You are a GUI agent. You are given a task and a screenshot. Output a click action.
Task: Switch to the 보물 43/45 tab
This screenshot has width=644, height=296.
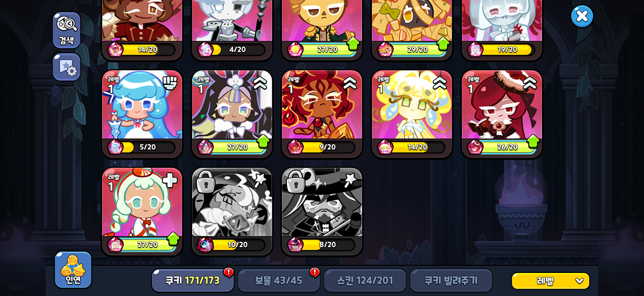click(x=279, y=280)
